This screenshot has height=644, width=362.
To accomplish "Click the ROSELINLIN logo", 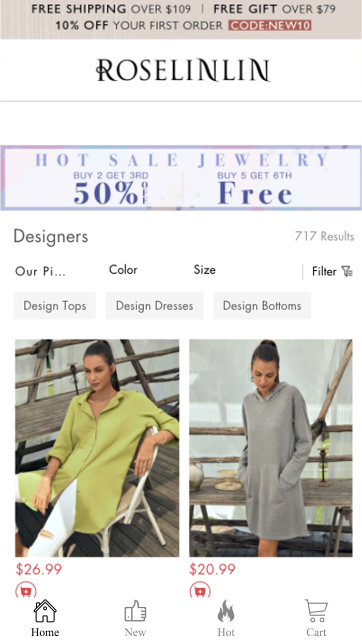I will pos(183,70).
